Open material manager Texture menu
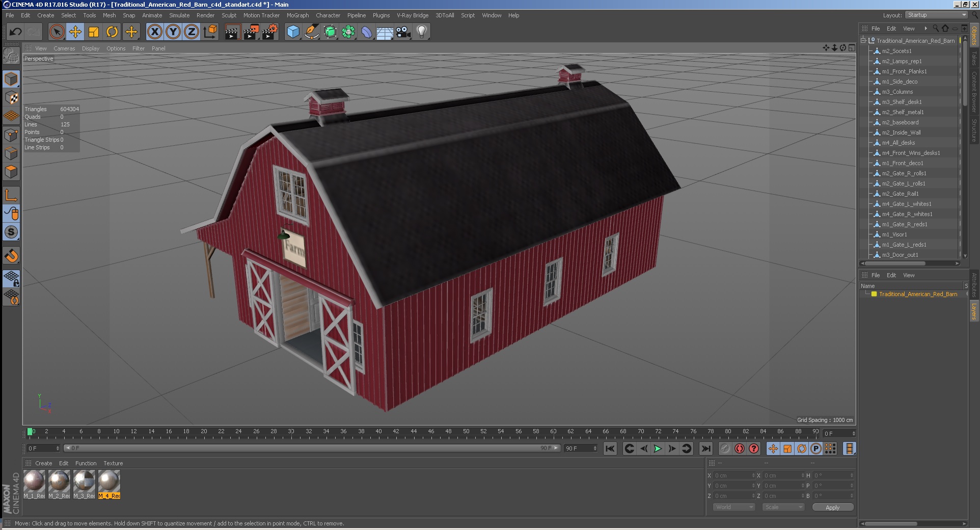 tap(113, 463)
